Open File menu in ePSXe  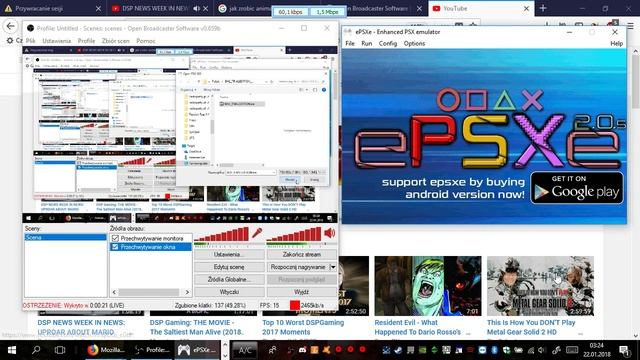[350, 43]
